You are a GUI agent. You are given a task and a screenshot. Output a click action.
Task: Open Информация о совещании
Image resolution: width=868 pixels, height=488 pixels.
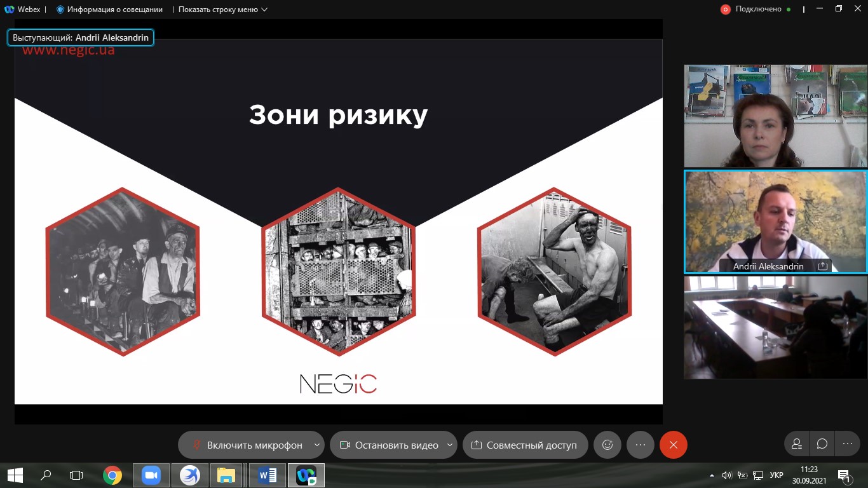tap(115, 10)
